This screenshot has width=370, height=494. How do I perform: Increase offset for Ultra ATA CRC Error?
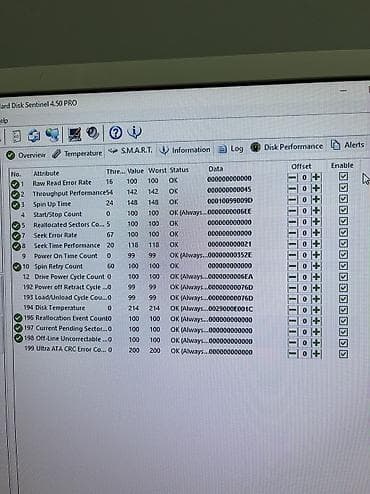[316, 354]
